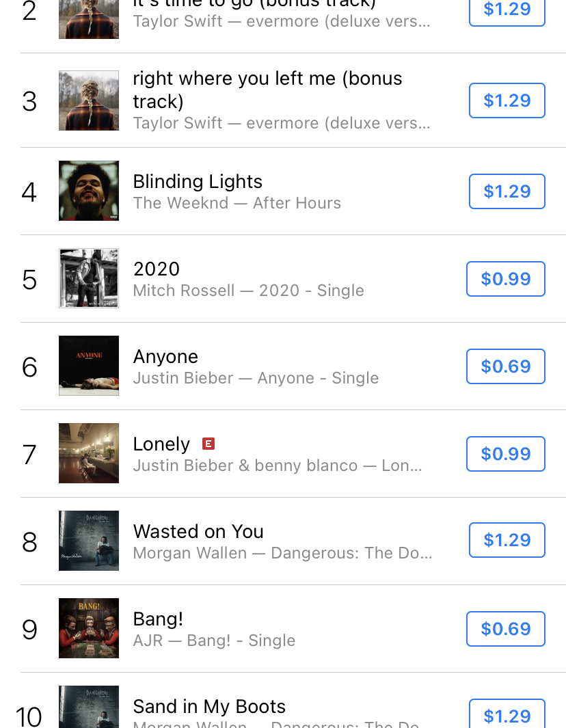Tap the Sand in My Boots title

pos(209,706)
